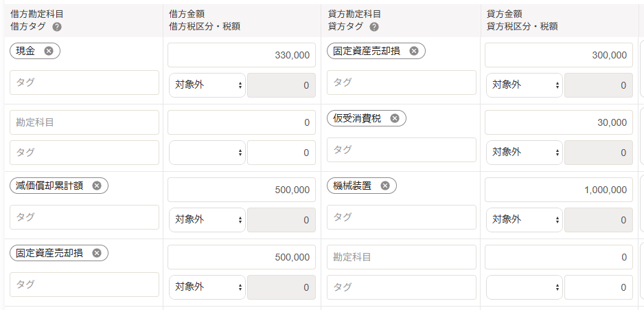Open help icon next to 借方タグ
This screenshot has width=644, height=310.
tap(57, 27)
